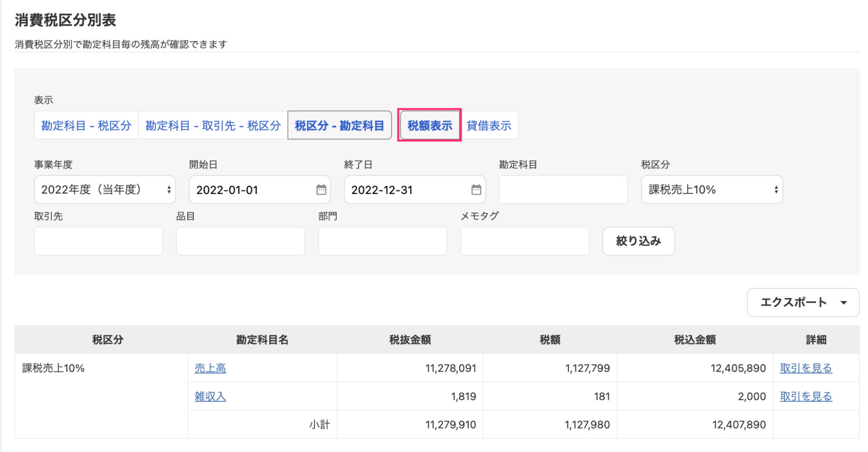Select the 雑収入 tax amount 181
The image size is (868, 452).
602,396
